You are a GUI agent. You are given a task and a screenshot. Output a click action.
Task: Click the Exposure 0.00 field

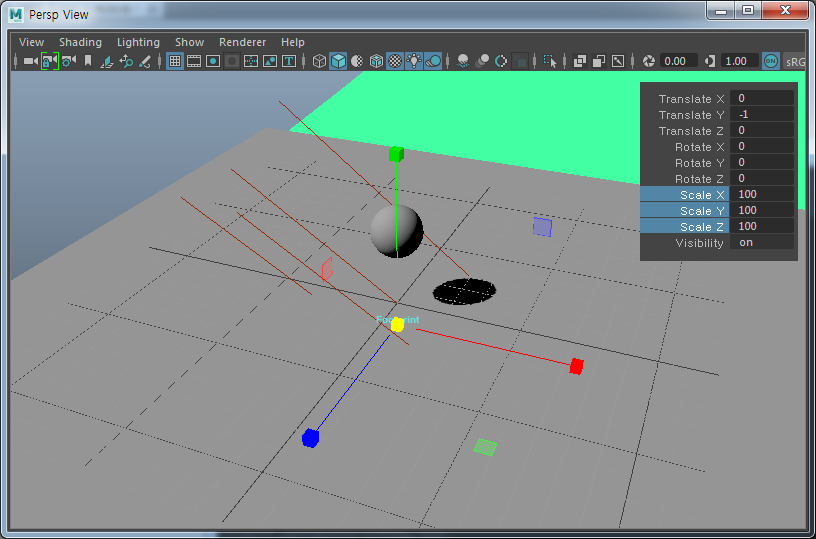(x=679, y=61)
